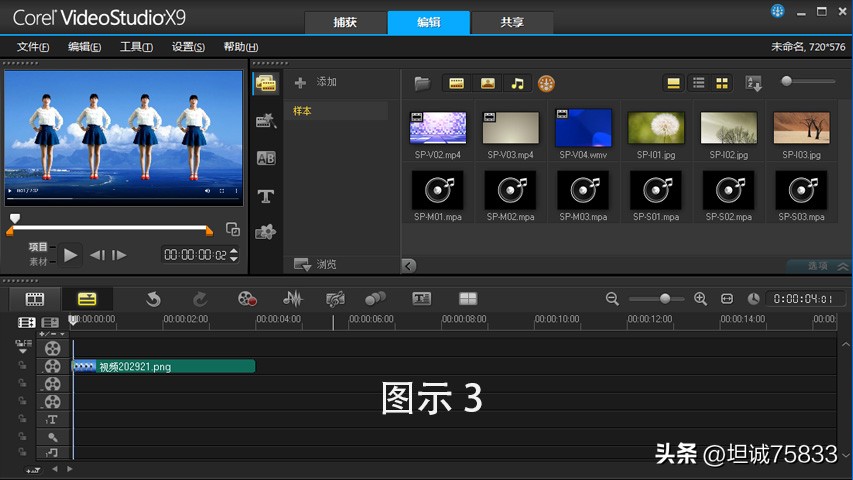
Task: Open the Subtitle Editor icon in toolbar
Action: (422, 299)
